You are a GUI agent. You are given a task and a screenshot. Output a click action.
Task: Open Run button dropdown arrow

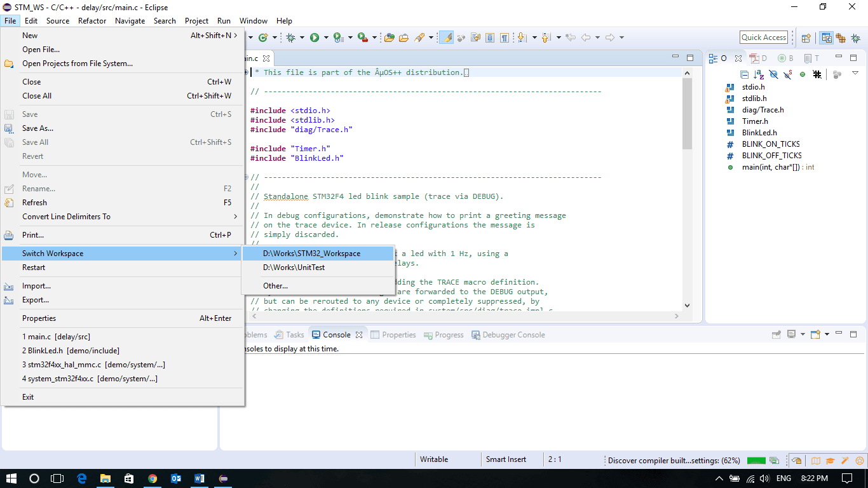326,37
